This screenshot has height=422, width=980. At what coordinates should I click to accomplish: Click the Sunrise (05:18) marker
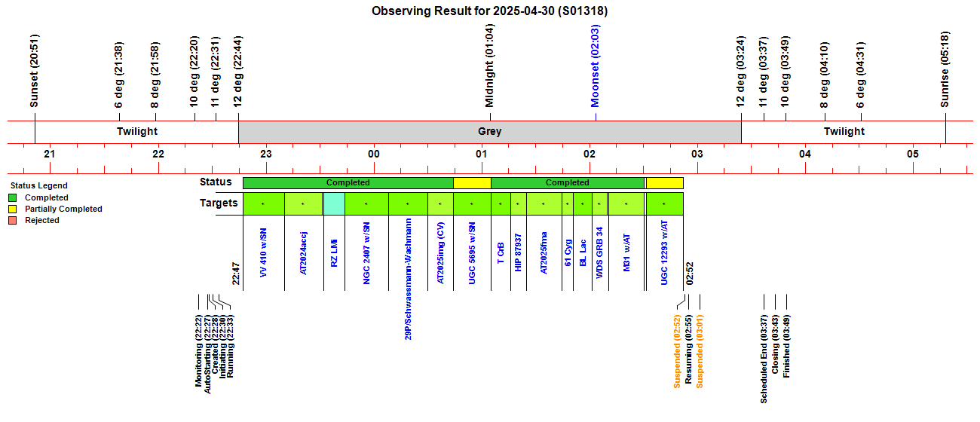pos(945,69)
